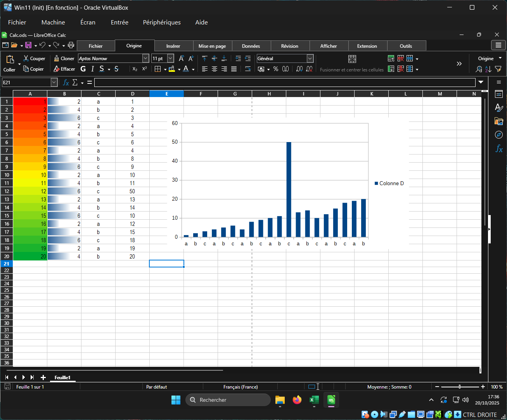Toggle strikethrough text formatting
Image resolution: width=507 pixels, height=420 pixels.
pyautogui.click(x=116, y=69)
